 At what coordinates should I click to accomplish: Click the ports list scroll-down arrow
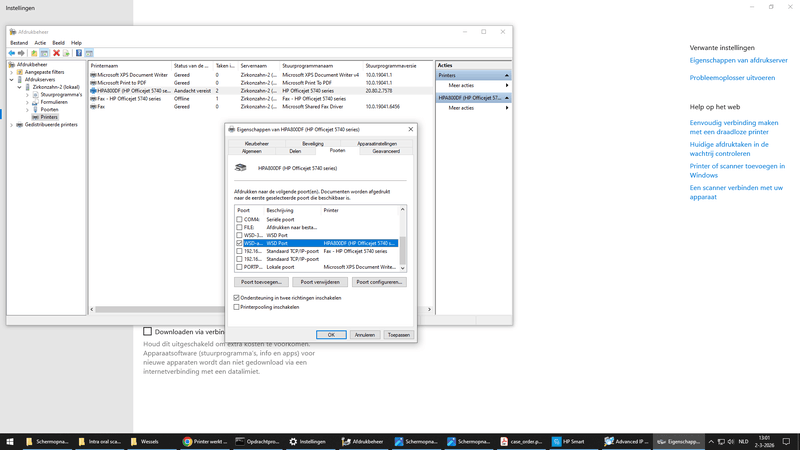coord(403,268)
